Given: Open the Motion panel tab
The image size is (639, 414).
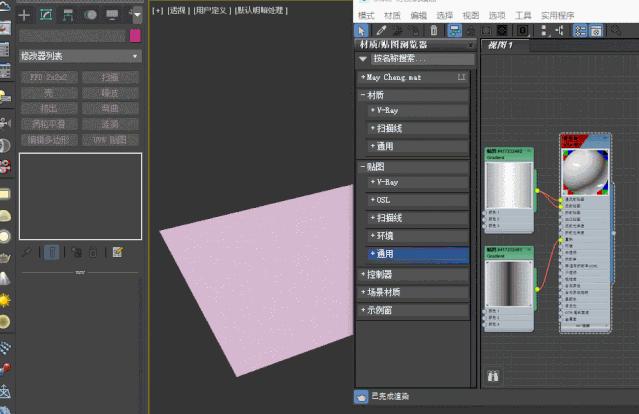Looking at the screenshot, I should [90, 15].
